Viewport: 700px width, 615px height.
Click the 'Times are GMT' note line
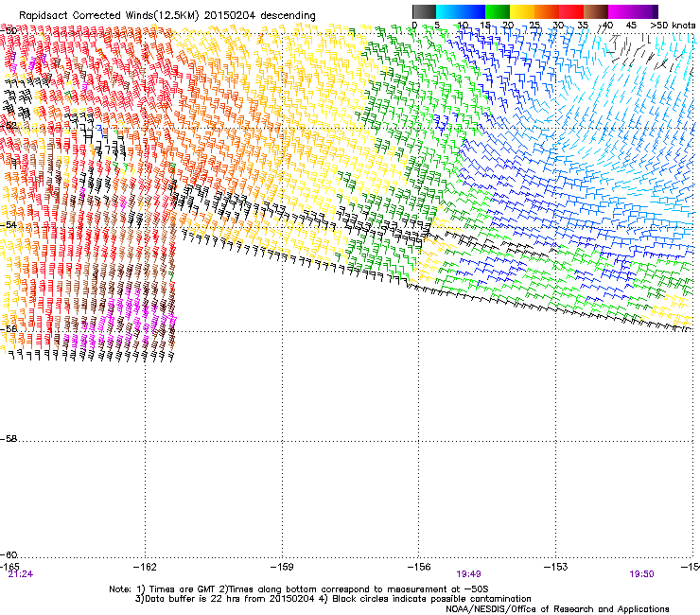coord(299,589)
